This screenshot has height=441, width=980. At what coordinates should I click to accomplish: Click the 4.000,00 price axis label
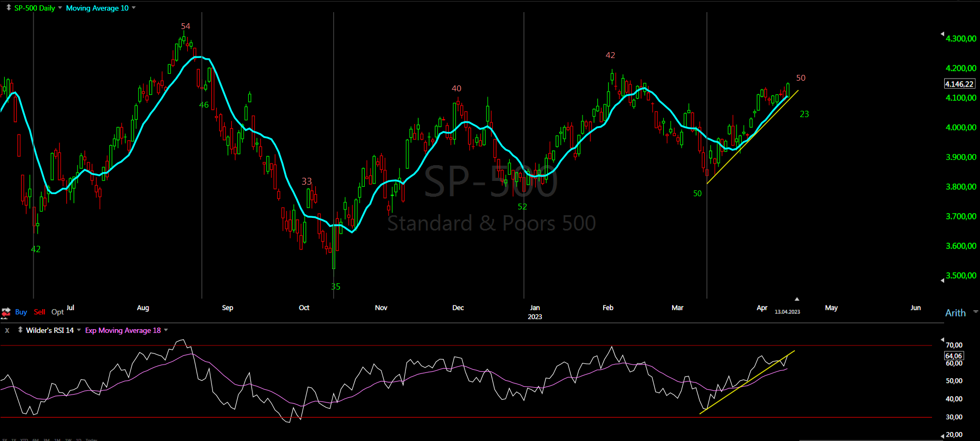pos(961,127)
